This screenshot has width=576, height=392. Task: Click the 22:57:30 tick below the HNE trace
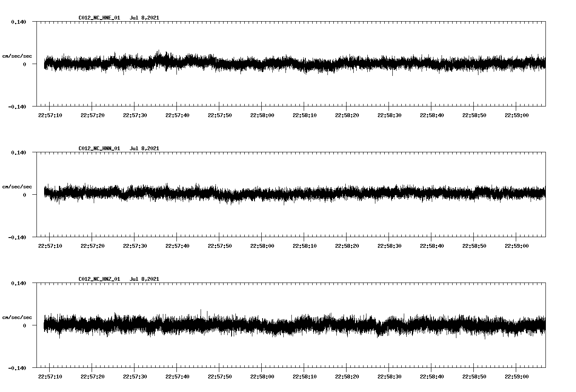point(135,114)
